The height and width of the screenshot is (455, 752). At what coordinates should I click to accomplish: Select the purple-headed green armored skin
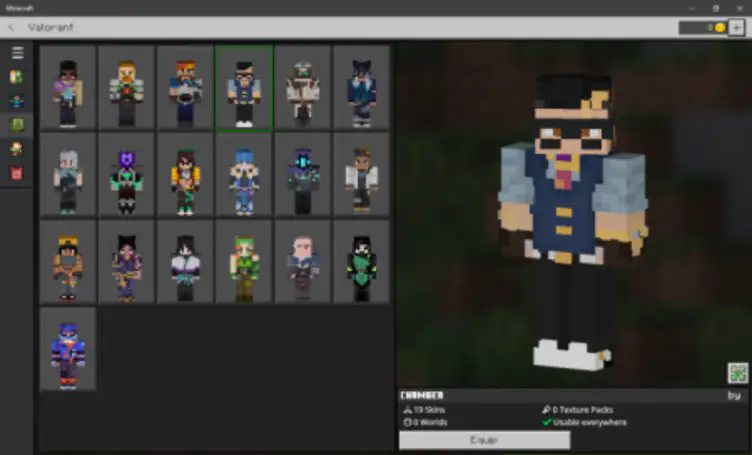pyautogui.click(x=127, y=175)
